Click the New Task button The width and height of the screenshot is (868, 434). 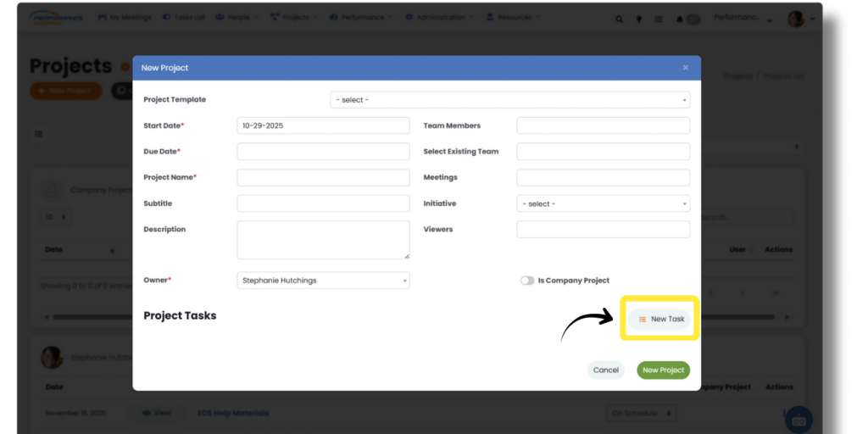coord(661,319)
